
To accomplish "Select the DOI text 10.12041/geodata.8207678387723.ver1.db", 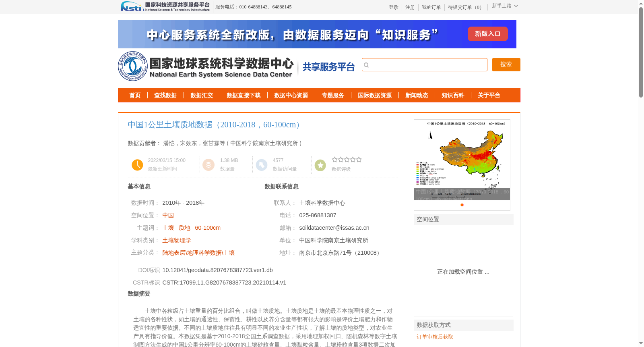I will tap(217, 270).
